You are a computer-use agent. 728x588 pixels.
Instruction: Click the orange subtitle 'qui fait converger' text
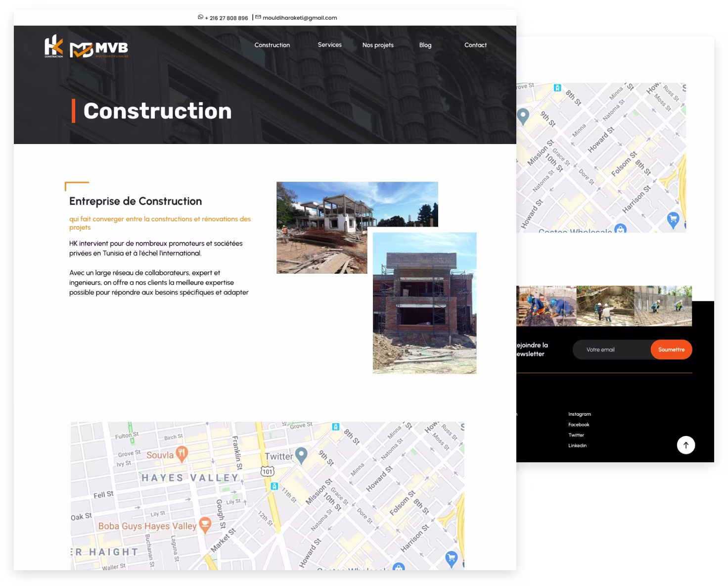tap(160, 223)
